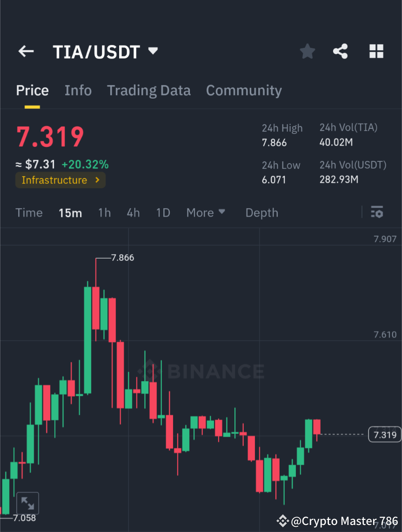The width and height of the screenshot is (402, 532).
Task: Open the Community tab
Action: pyautogui.click(x=244, y=90)
